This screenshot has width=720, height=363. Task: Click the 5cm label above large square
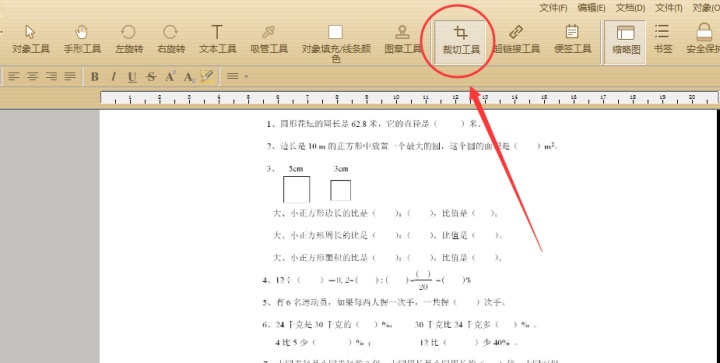point(296,169)
